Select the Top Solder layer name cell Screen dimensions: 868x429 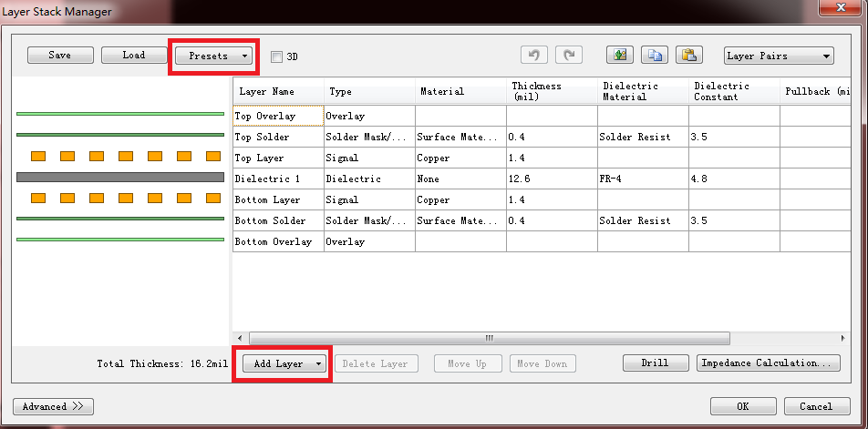click(x=278, y=138)
